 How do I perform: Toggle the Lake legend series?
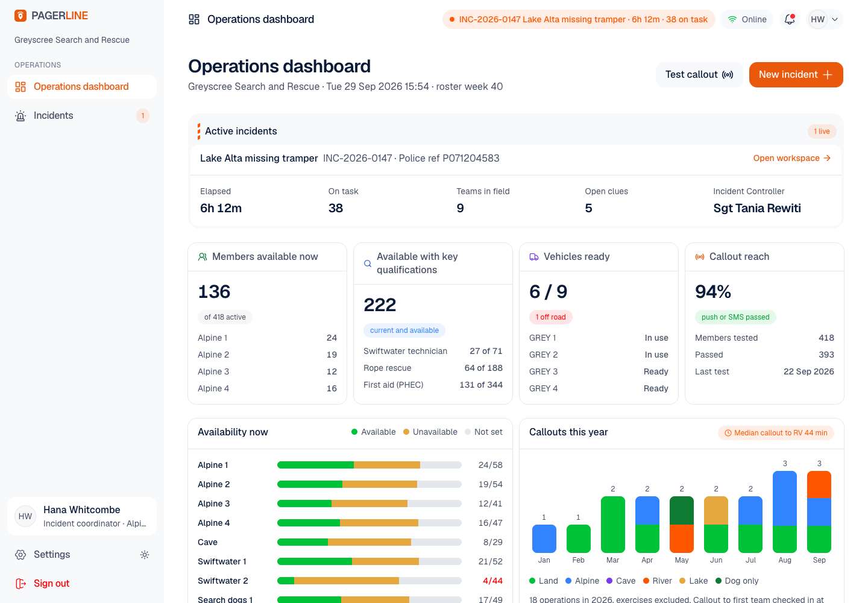[x=694, y=581]
